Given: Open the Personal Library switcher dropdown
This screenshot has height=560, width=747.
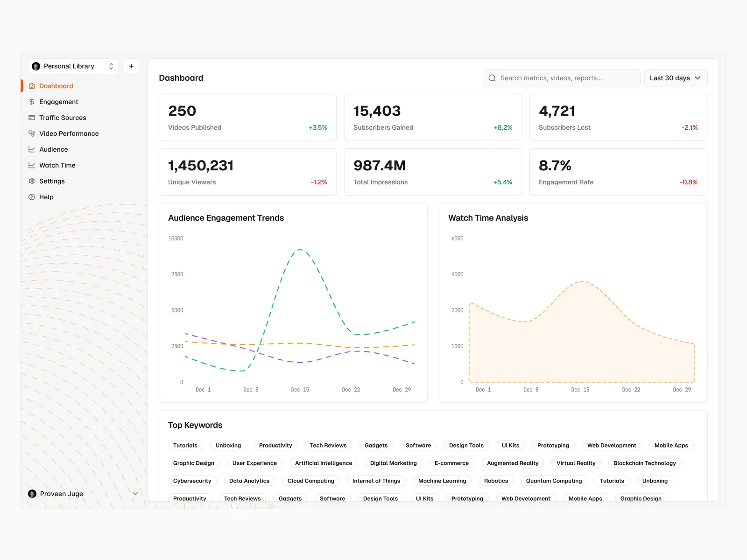Looking at the screenshot, I should point(73,66).
